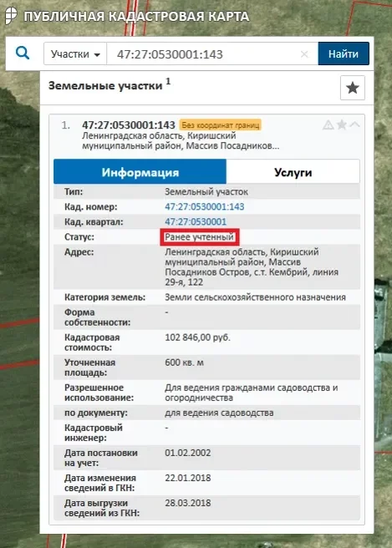The height and width of the screenshot is (548, 392).
Task: Click the Публичная кадастровая карта title
Action: (136, 17)
